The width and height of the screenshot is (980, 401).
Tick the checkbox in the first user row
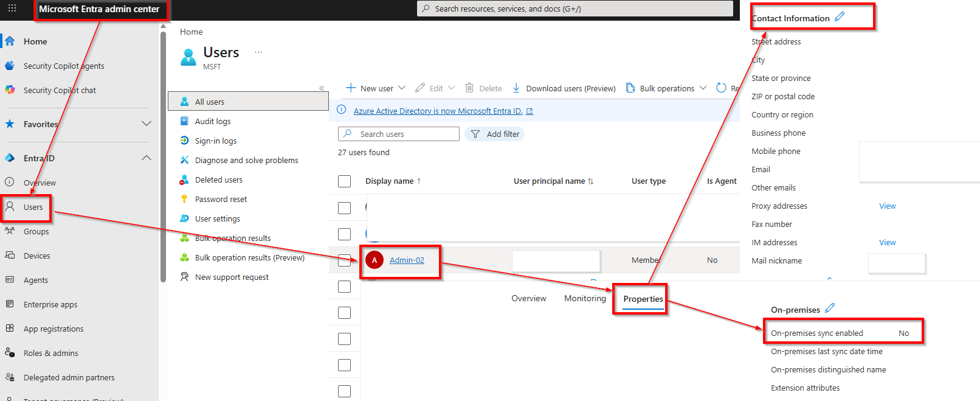click(344, 208)
